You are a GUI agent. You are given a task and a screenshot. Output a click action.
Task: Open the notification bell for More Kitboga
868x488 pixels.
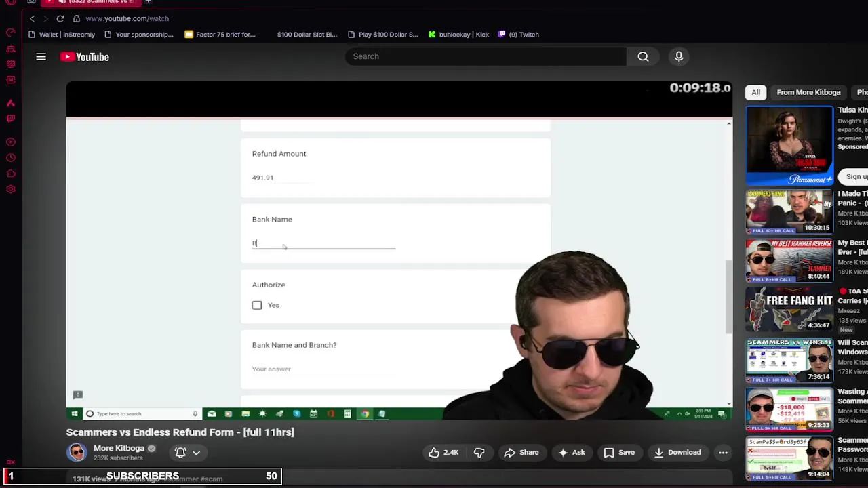click(180, 452)
